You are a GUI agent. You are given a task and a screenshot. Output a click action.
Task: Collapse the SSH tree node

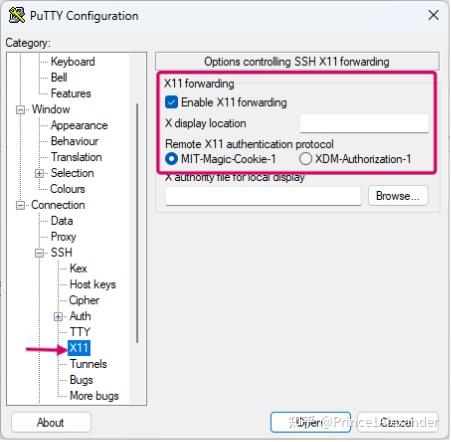click(x=39, y=253)
